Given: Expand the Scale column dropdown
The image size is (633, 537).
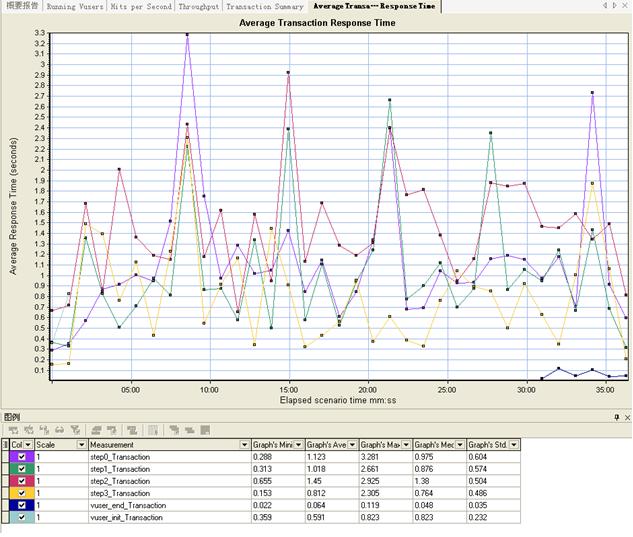Looking at the screenshot, I should [x=81, y=444].
